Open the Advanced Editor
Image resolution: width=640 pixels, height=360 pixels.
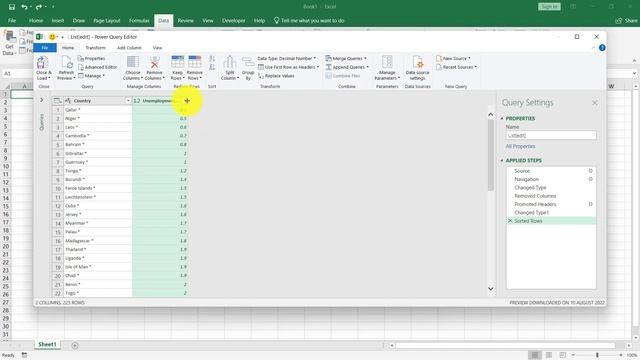[x=98, y=67]
